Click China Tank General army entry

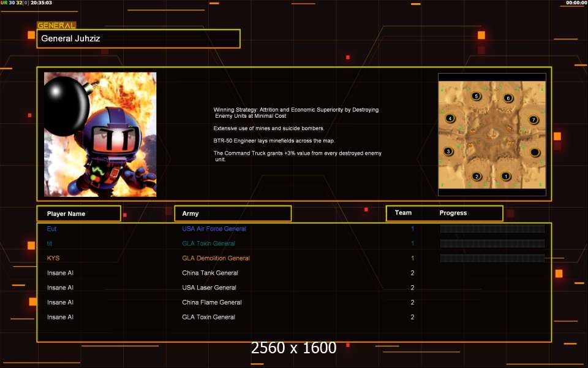click(210, 273)
